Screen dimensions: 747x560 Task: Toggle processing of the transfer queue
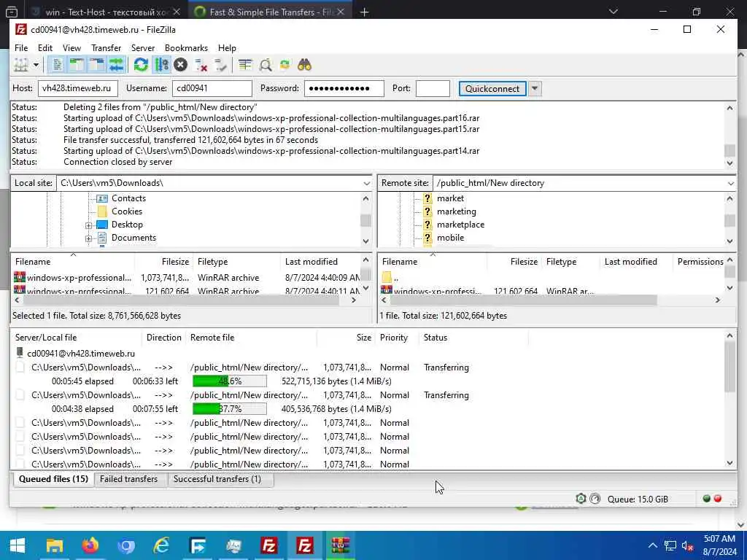pos(161,65)
